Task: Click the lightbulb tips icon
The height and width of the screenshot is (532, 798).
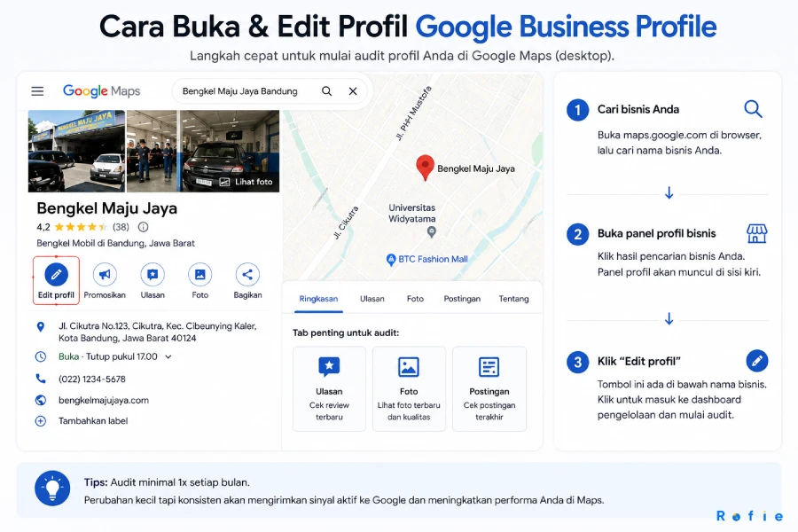Action: 52,488
